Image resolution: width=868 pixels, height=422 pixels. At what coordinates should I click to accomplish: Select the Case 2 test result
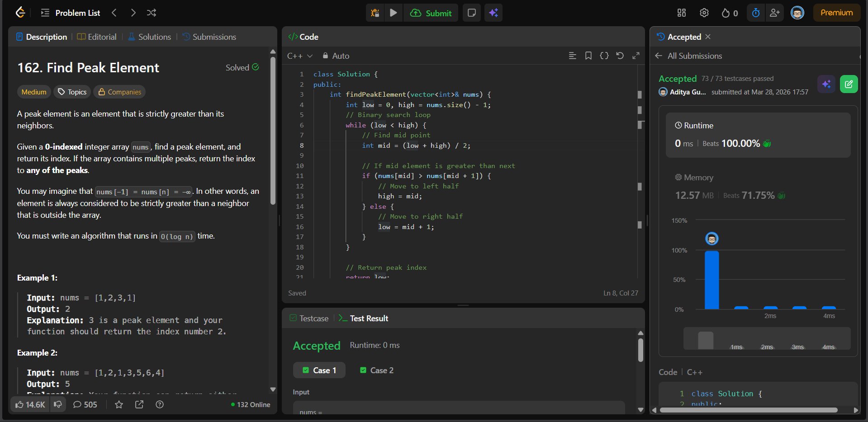[x=377, y=370]
